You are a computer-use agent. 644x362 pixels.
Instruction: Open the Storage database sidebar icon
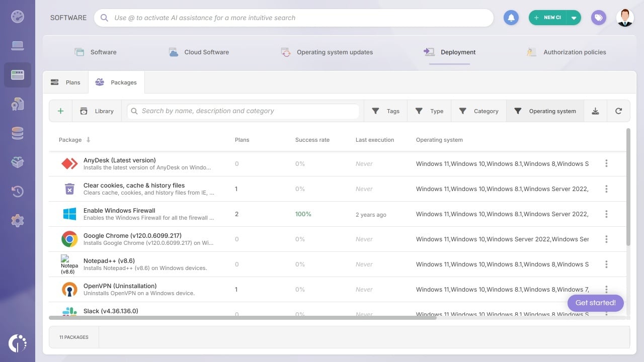(x=18, y=133)
